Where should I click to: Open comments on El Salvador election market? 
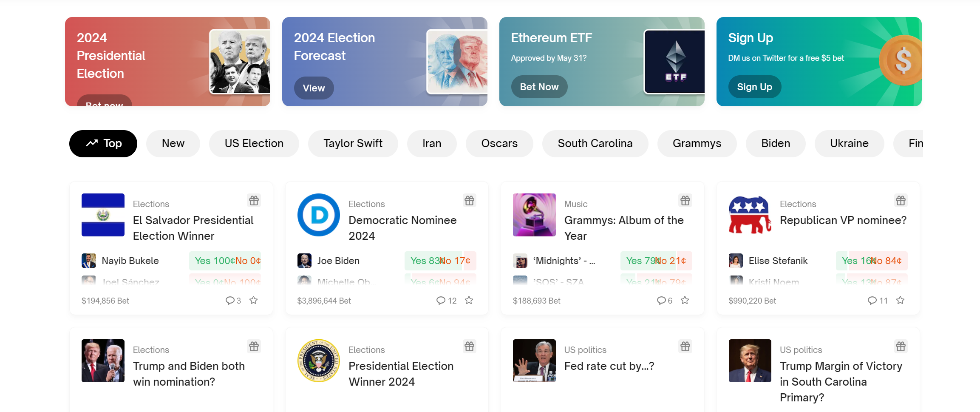[x=233, y=301]
